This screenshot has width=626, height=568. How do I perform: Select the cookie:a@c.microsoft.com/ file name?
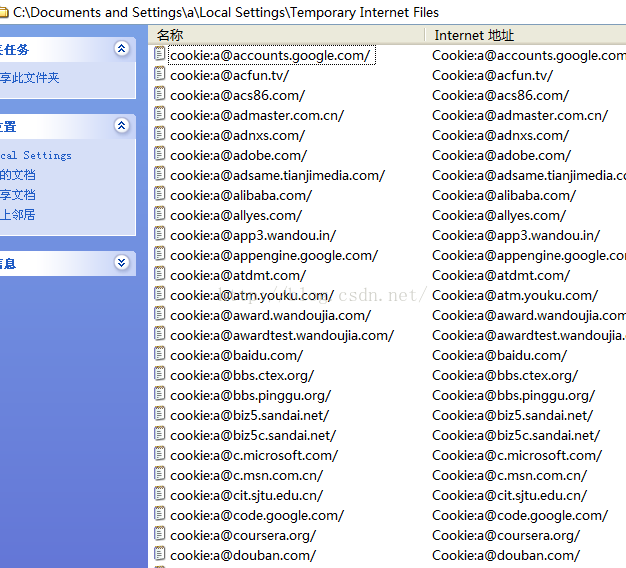tap(254, 455)
